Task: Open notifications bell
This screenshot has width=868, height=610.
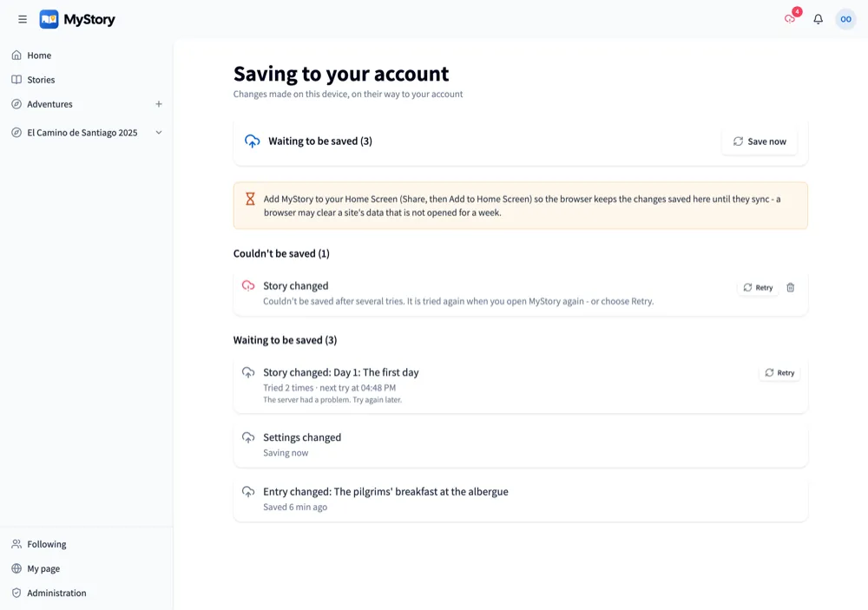Action: coord(819,19)
